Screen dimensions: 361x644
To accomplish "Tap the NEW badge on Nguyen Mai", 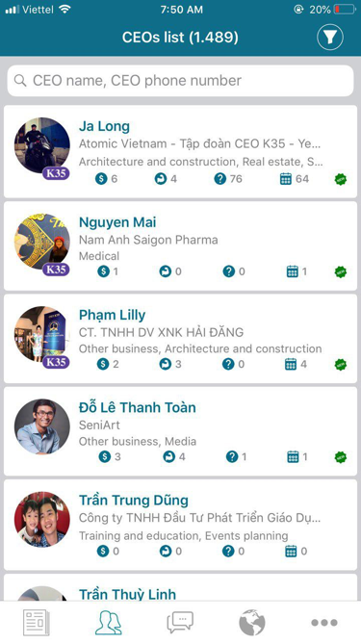I will pyautogui.click(x=341, y=271).
